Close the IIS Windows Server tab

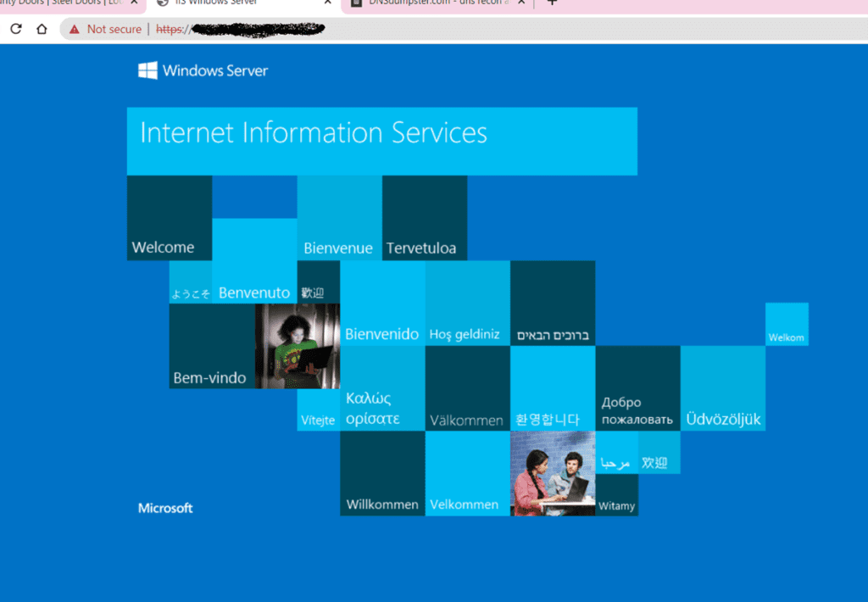328,3
